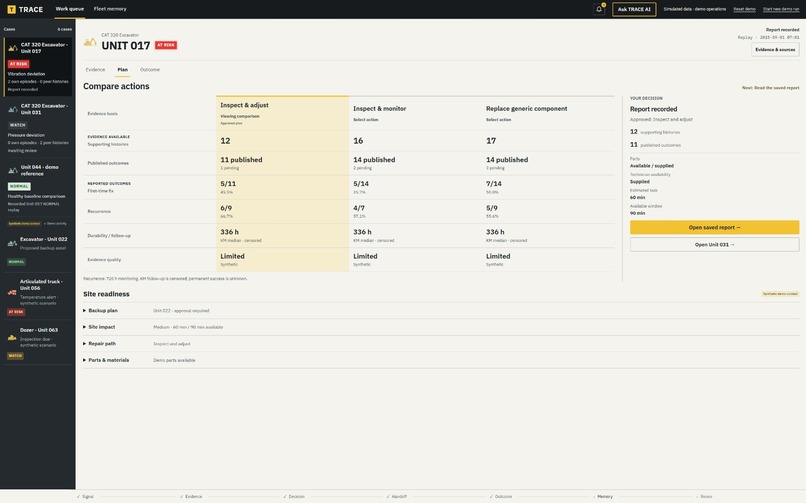Click excavator icon for Unit 022 case
Viewport: 806px width, 503px height.
(x=12, y=243)
